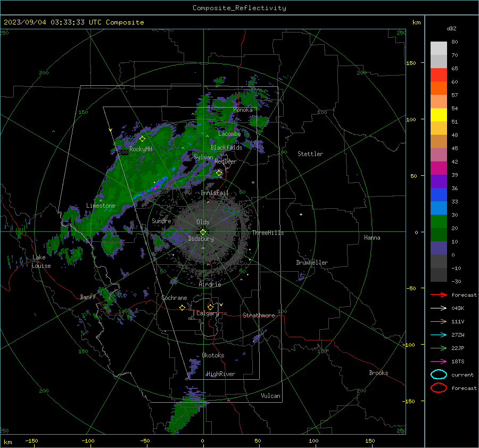Click the Ponoka label
Image resolution: width=479 pixels, height=448 pixels.
243,110
